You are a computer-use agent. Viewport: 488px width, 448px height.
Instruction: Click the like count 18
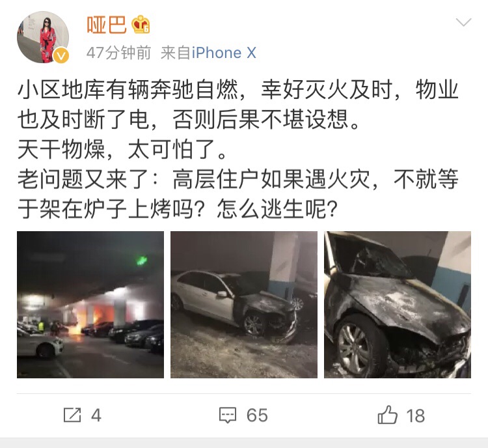tap(416, 415)
